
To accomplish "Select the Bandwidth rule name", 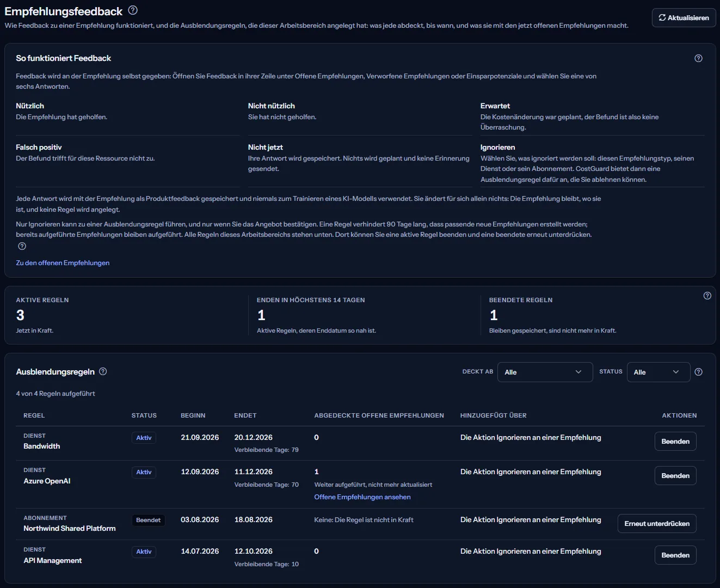I will point(42,446).
